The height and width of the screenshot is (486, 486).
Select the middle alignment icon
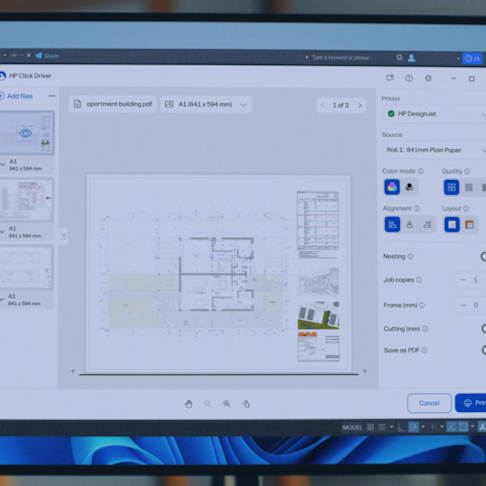(x=410, y=225)
